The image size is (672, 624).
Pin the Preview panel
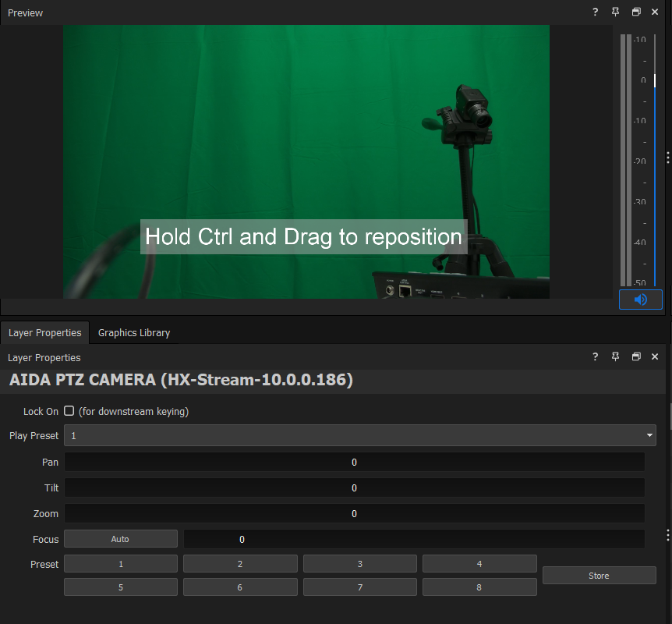click(x=616, y=12)
